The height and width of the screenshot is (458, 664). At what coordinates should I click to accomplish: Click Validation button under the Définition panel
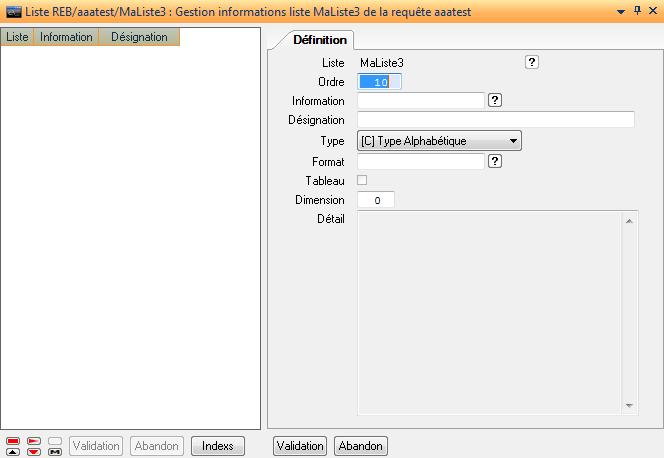[300, 446]
